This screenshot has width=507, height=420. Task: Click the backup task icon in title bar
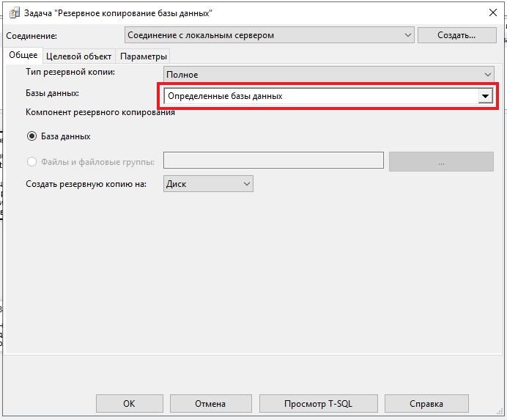(x=14, y=13)
